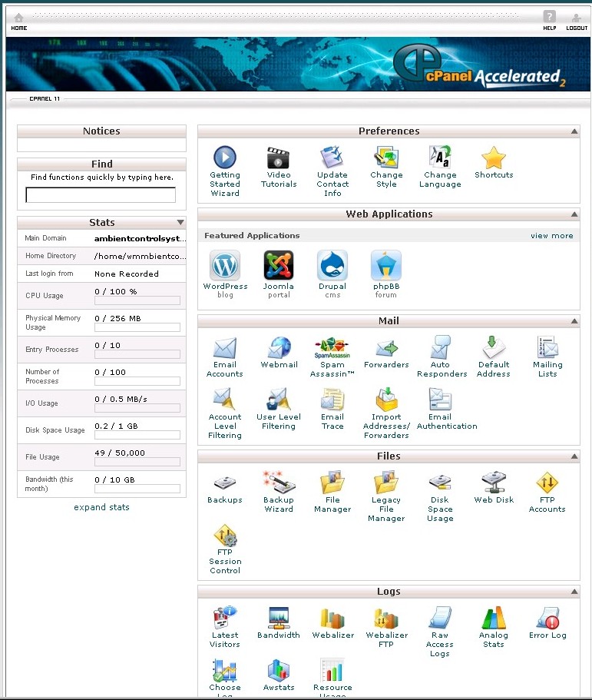592x700 pixels.
Task: Open Webalizer FTP statistics
Action: coord(386,627)
